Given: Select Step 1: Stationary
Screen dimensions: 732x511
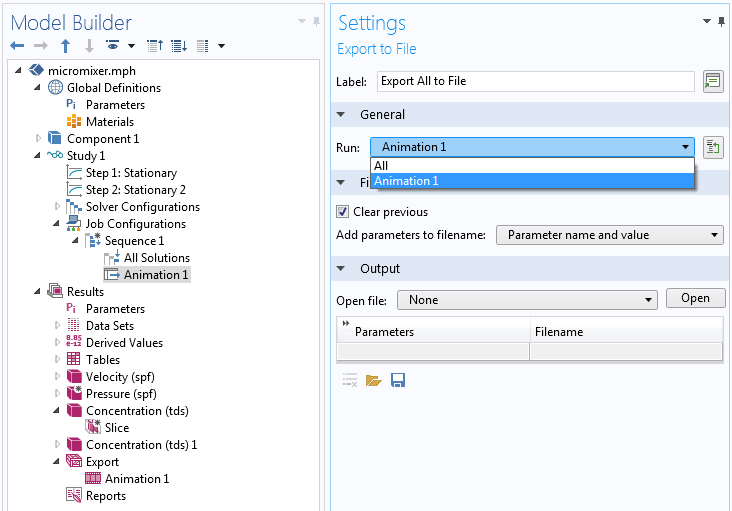Looking at the screenshot, I should (x=131, y=173).
